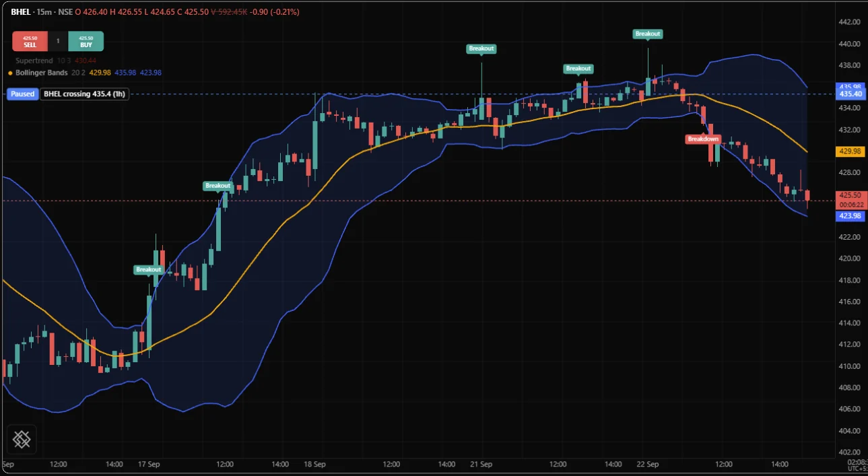868x476 pixels.
Task: Click the Breakout label above the 21 Sep spike
Action: 481,48
